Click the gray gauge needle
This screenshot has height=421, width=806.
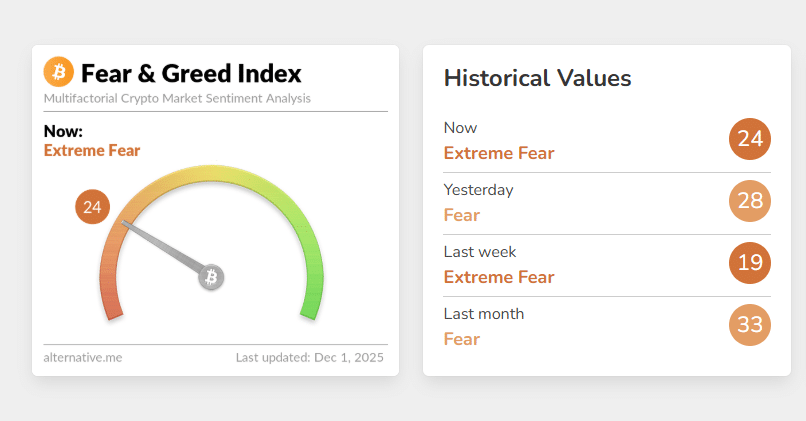tap(160, 244)
